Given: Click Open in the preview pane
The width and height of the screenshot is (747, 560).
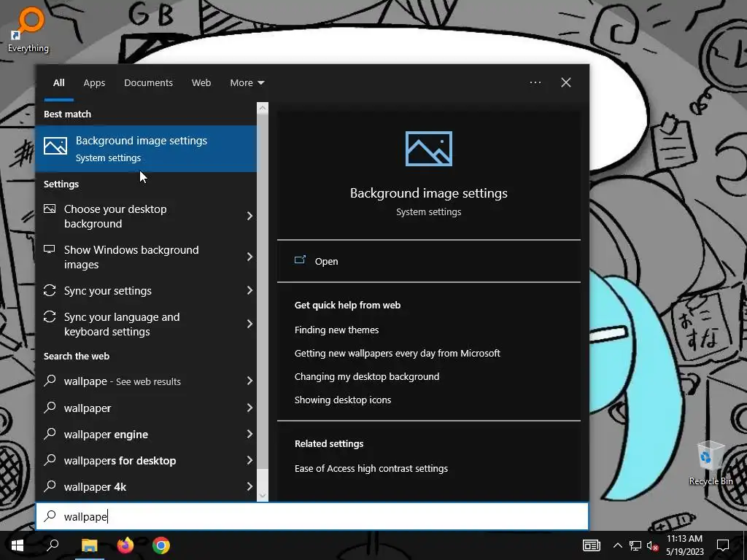Looking at the screenshot, I should point(326,262).
